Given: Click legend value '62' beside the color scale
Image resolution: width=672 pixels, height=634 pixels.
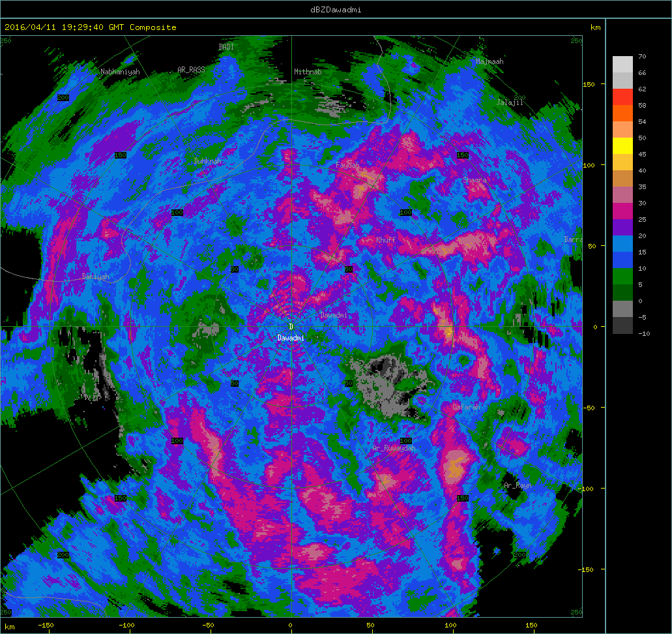Looking at the screenshot, I should (642, 89).
